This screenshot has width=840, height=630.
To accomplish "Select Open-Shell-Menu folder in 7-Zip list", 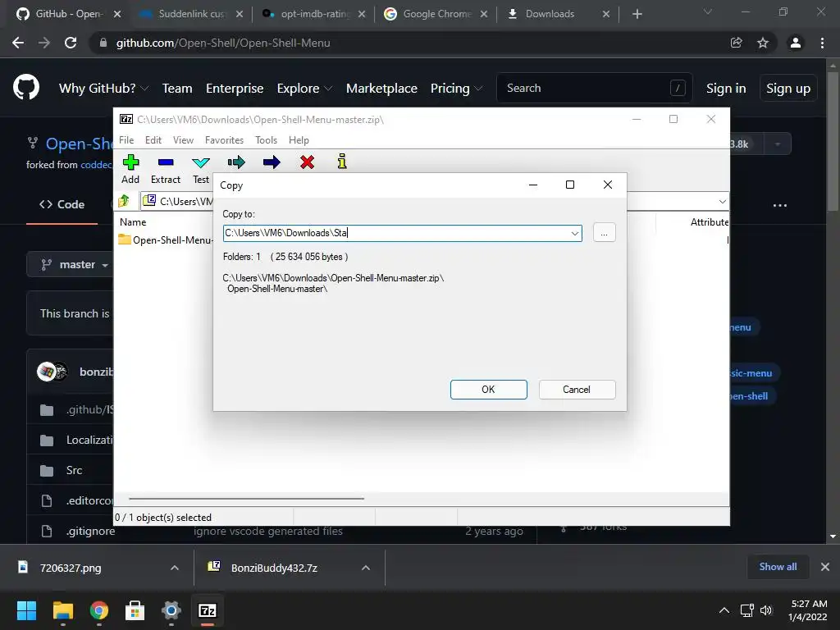I will [166, 240].
